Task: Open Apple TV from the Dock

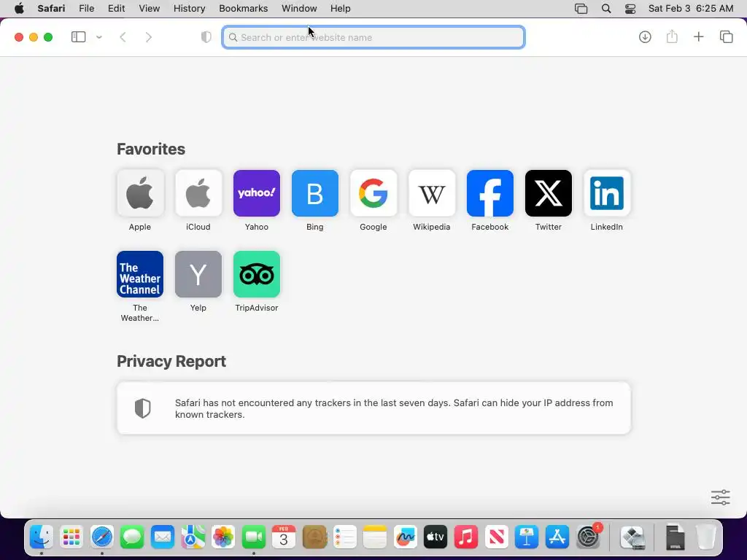Action: pos(436,537)
